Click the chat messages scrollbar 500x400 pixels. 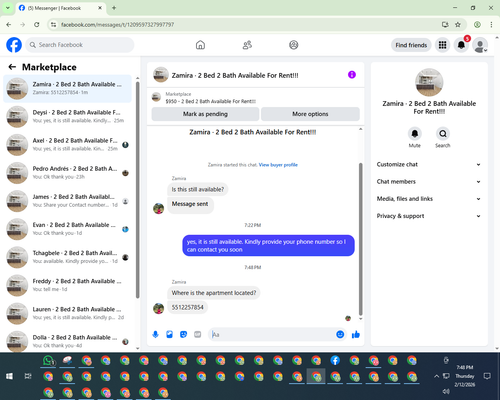[x=360, y=239]
